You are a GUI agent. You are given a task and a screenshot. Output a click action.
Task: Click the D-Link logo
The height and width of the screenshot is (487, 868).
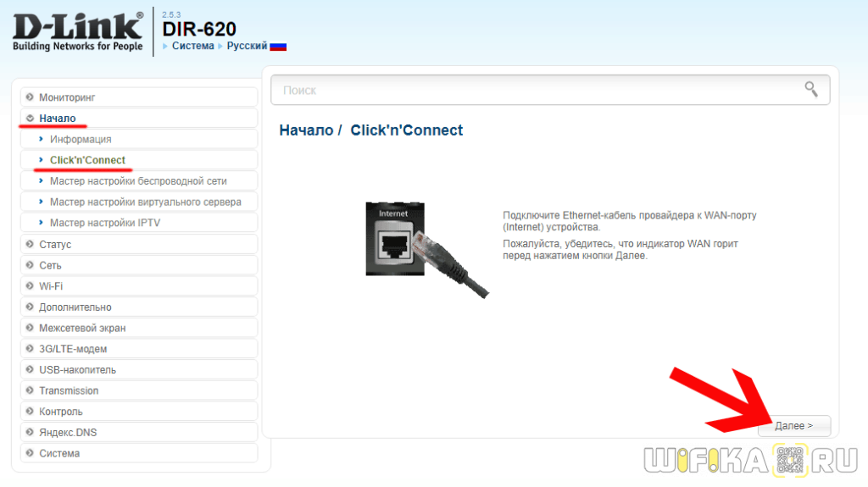coord(77,32)
